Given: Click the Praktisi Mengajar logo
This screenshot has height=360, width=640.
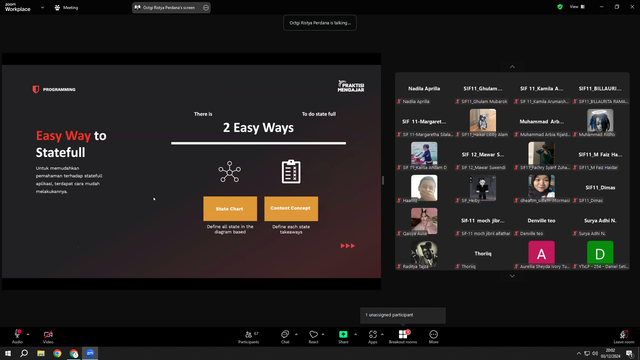Looking at the screenshot, I should [351, 86].
